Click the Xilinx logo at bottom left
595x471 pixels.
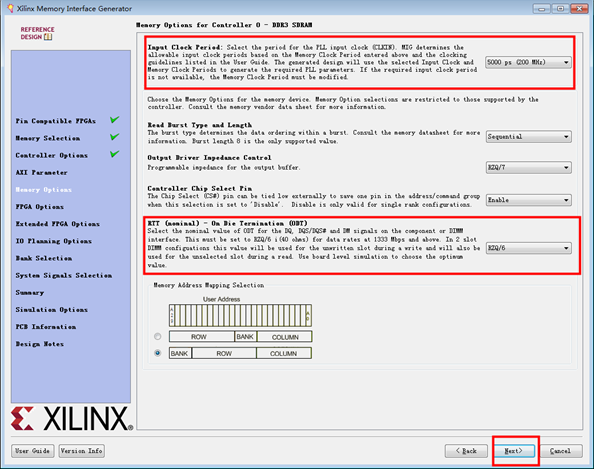click(x=72, y=419)
